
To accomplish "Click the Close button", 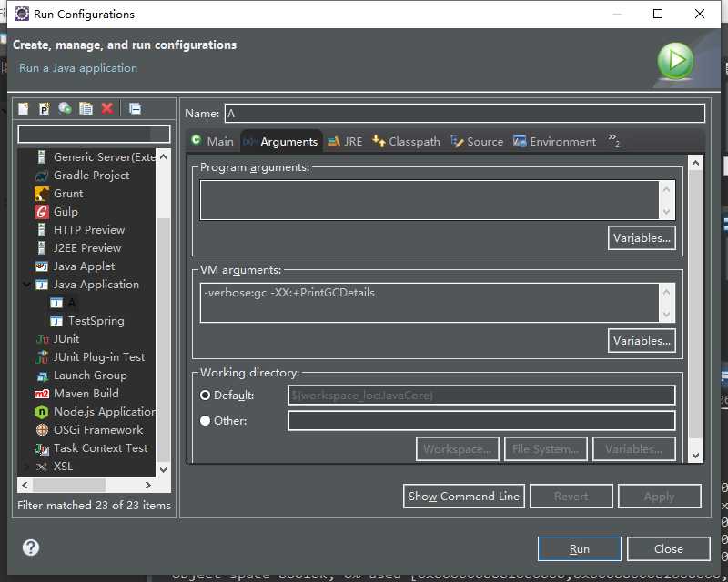I will (669, 549).
